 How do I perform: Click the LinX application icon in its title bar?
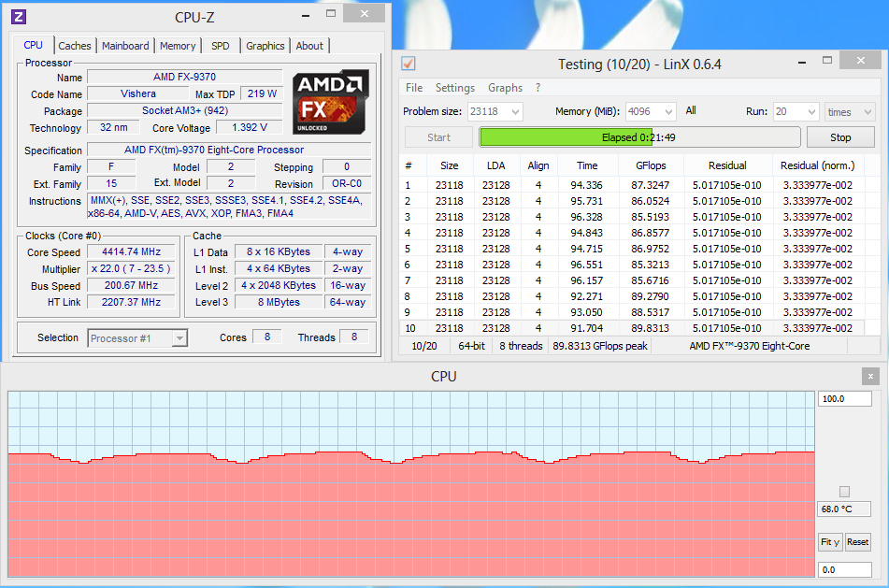tap(409, 64)
